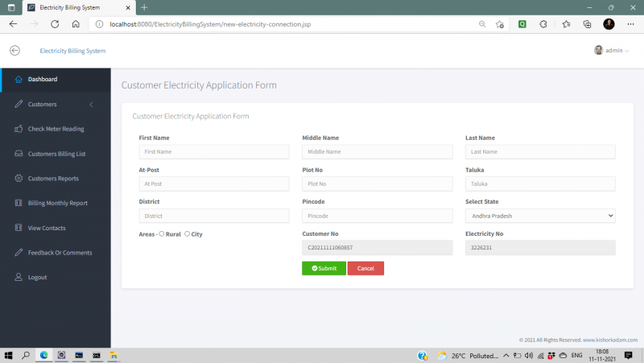Open the Favorites list icon
The height and width of the screenshot is (363, 644).
pyautogui.click(x=566, y=24)
